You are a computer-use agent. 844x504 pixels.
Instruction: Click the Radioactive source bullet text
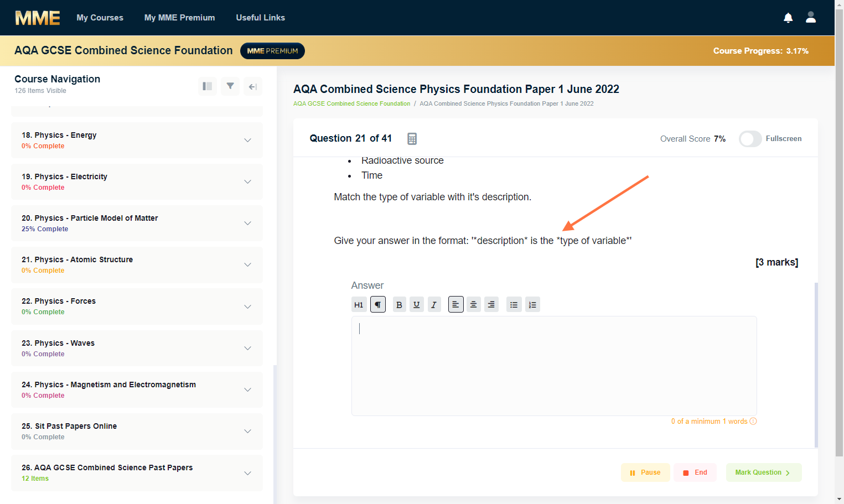click(402, 160)
